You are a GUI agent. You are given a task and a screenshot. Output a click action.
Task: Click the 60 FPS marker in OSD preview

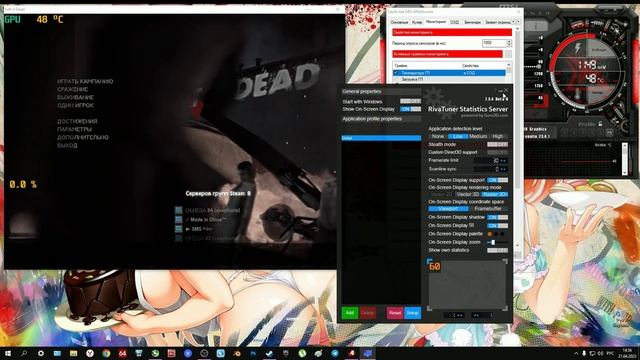(435, 267)
